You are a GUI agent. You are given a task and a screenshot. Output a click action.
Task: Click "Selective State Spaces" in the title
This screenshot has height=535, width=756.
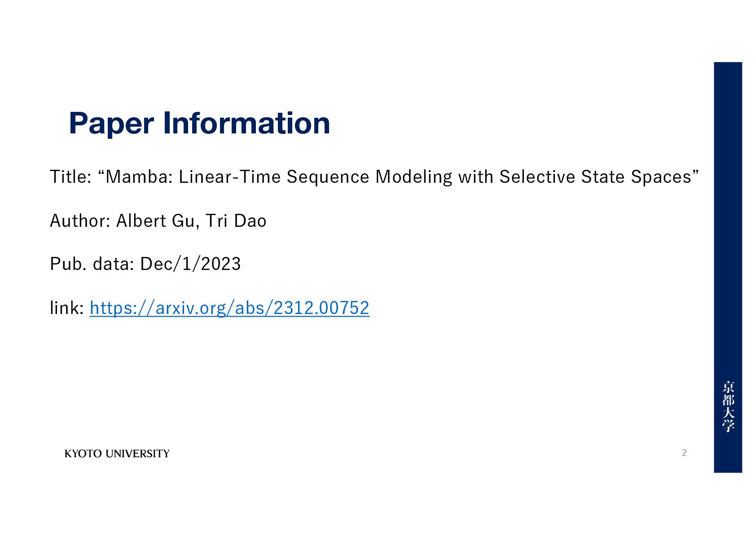click(595, 177)
